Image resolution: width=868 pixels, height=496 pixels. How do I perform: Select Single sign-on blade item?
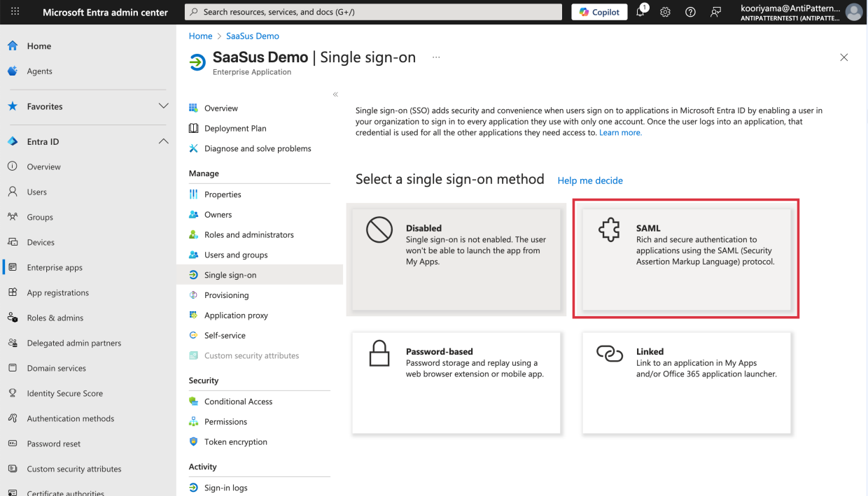[x=260, y=275]
